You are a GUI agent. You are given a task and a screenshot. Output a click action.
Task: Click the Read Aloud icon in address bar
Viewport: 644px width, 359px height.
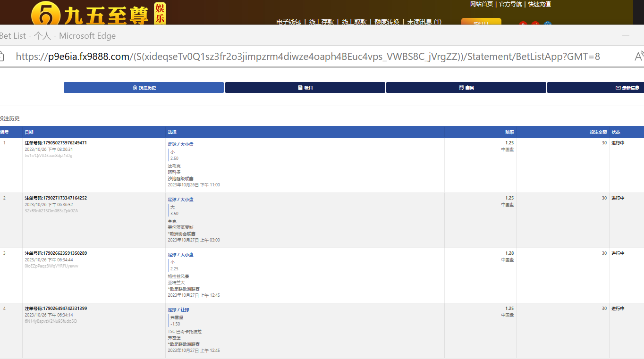point(638,57)
